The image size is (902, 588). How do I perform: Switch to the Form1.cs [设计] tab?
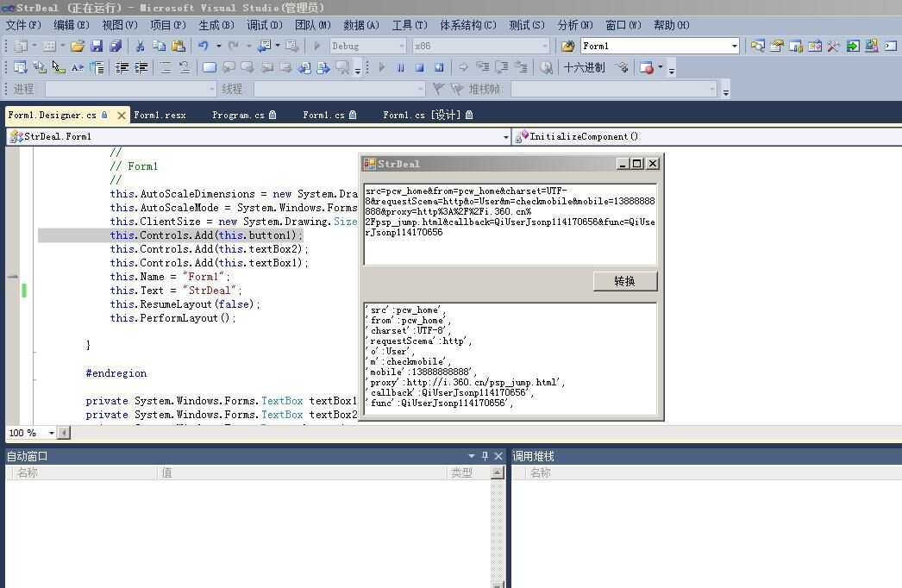tap(428, 115)
